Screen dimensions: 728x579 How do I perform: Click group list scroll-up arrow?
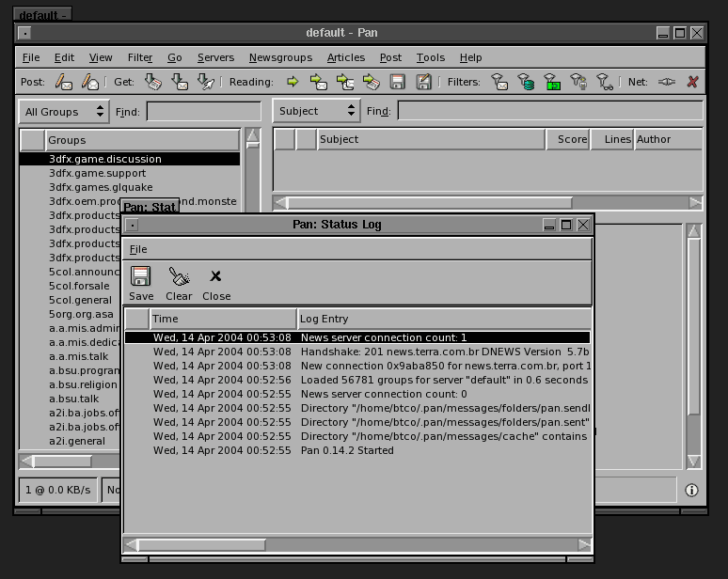click(253, 135)
